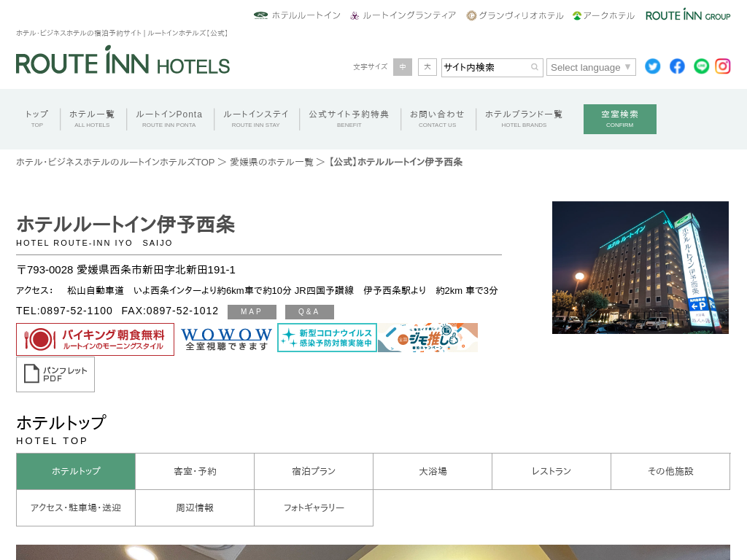Image resolution: width=747 pixels, height=560 pixels.
Task: Open ホテルルートイン brand link
Action: click(298, 15)
